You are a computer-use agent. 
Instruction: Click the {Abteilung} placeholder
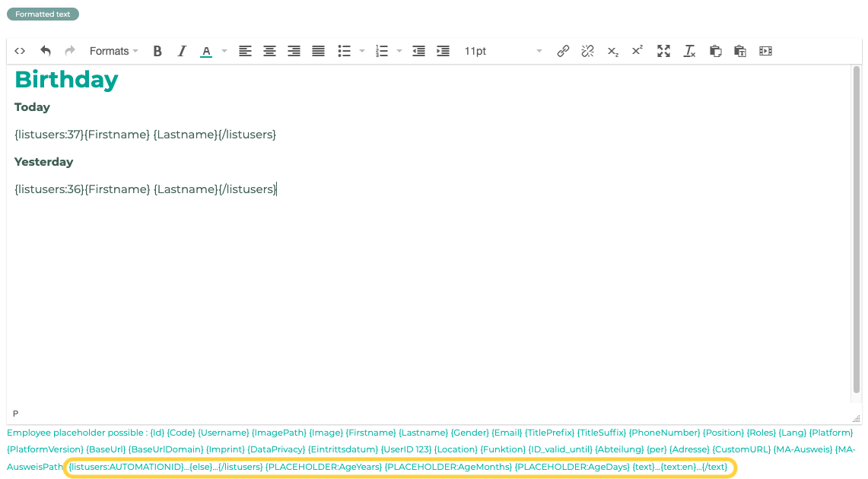(x=619, y=449)
